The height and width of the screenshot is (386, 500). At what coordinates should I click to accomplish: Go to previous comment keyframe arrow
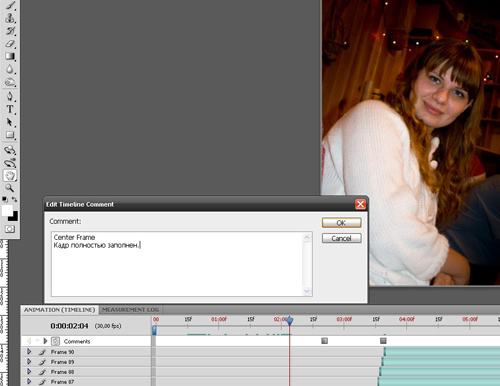pyautogui.click(x=29, y=341)
